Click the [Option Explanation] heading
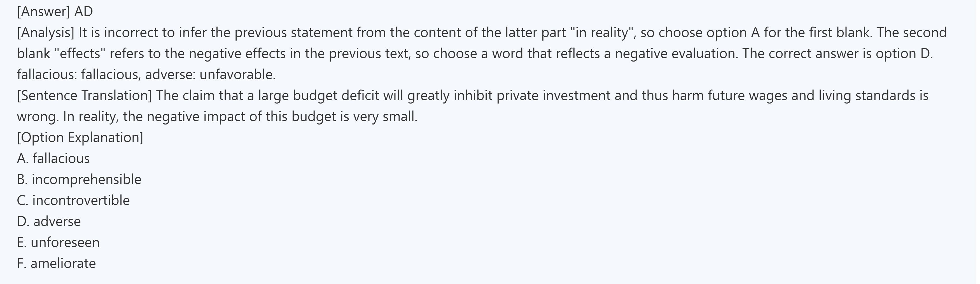 80,137
